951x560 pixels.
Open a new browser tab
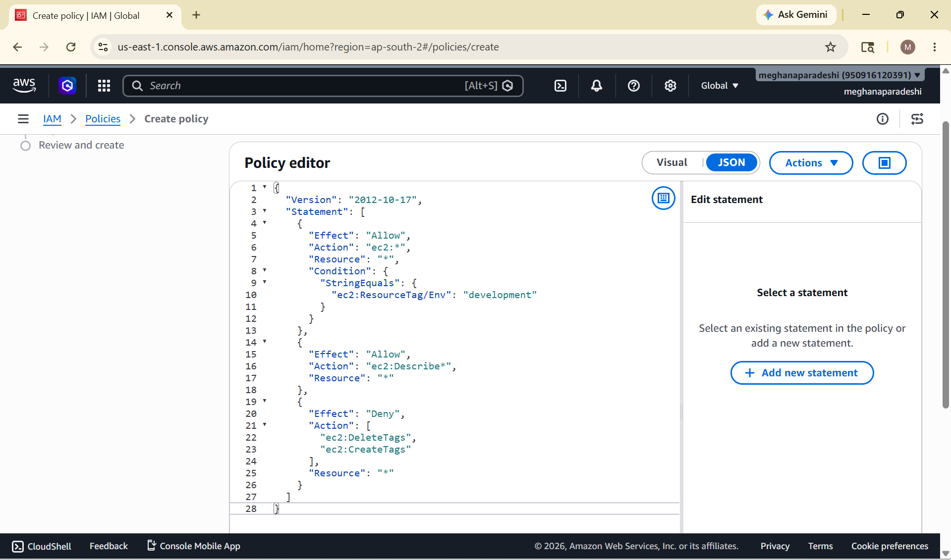196,15
